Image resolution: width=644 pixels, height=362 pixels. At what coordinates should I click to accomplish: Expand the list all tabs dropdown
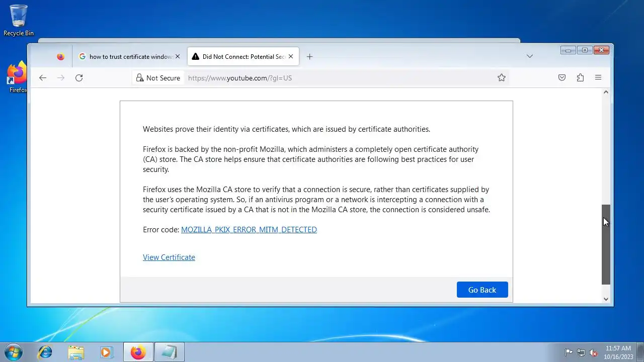(529, 56)
